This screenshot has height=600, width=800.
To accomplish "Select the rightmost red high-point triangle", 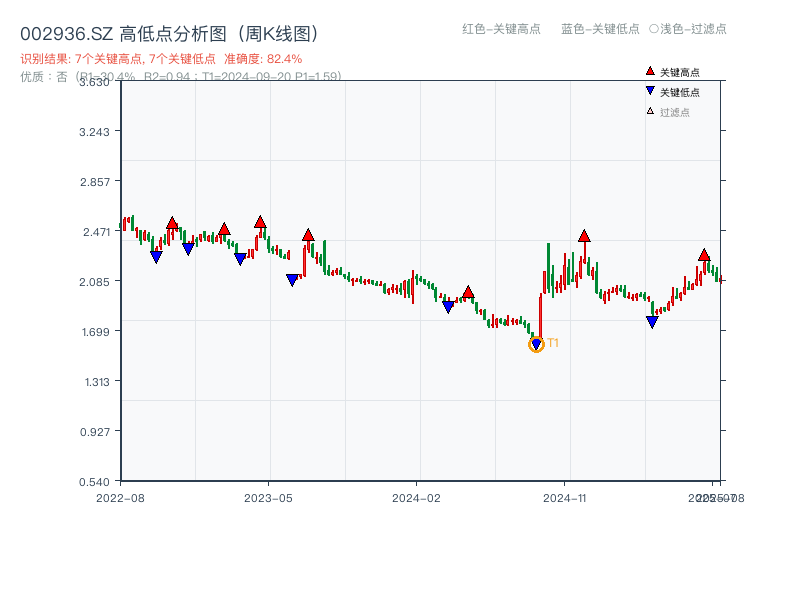I will (704, 255).
